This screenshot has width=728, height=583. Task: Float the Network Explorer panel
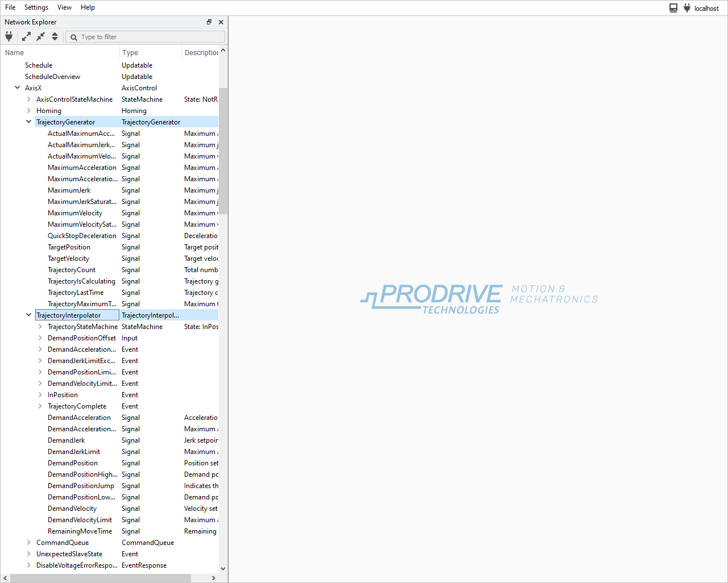point(209,22)
